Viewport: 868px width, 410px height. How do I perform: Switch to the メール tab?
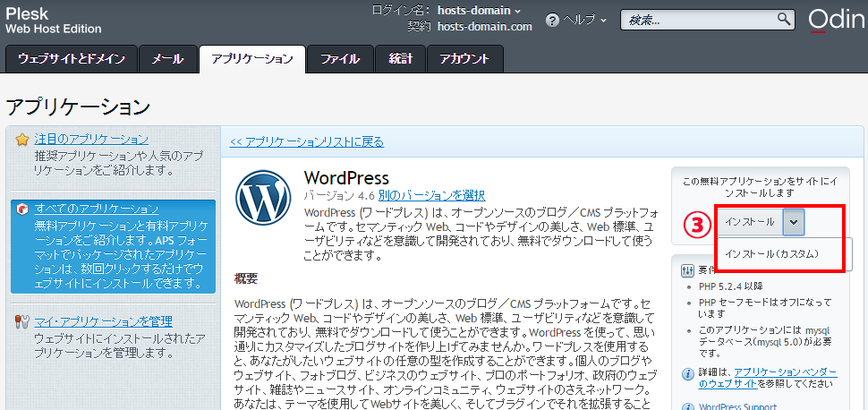tap(167, 59)
